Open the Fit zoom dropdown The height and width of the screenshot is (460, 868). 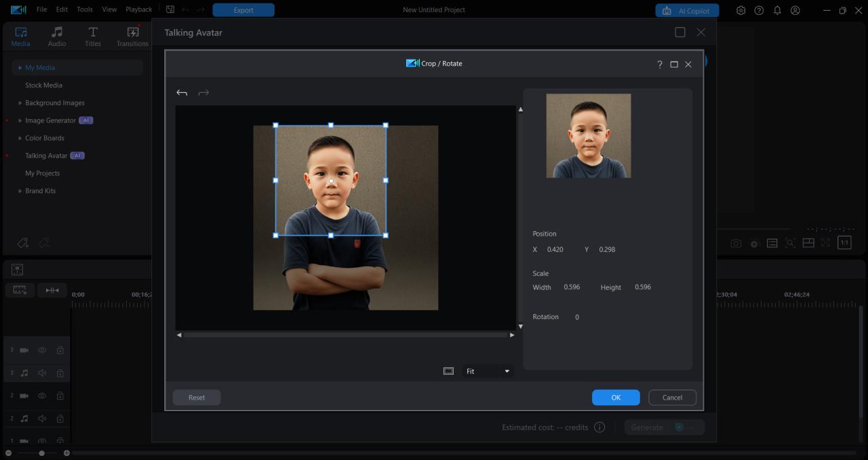tap(506, 371)
